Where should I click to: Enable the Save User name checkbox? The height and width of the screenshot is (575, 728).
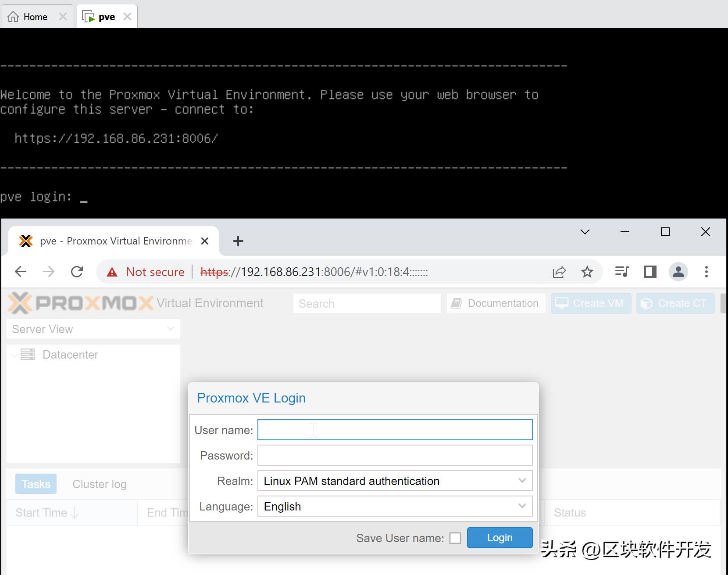point(456,538)
